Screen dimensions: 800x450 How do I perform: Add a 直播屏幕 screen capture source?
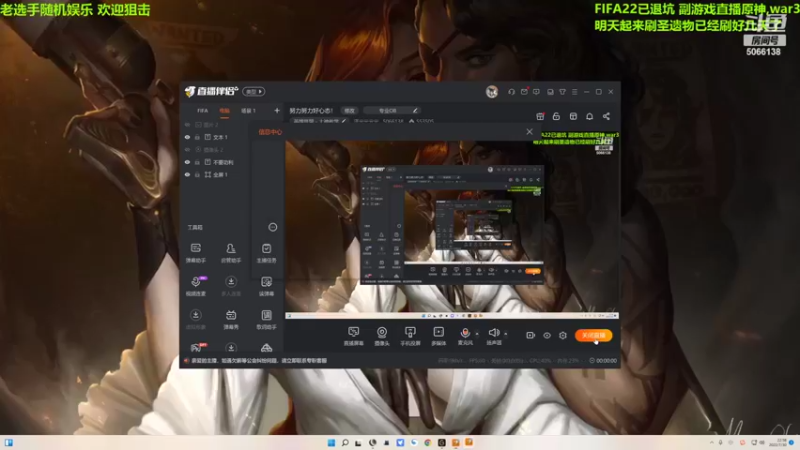(x=353, y=336)
